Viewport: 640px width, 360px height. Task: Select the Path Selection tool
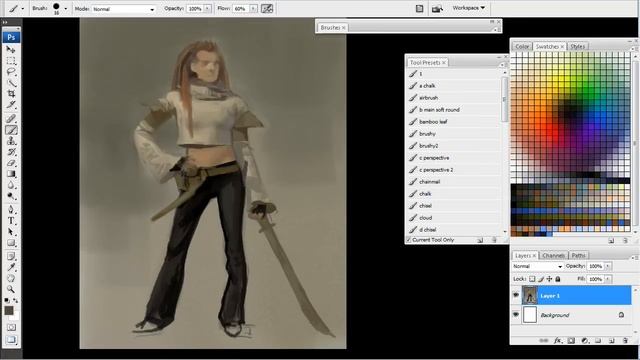11,232
